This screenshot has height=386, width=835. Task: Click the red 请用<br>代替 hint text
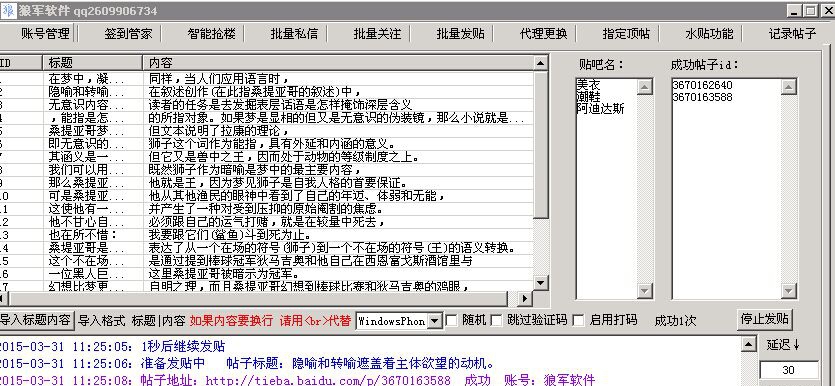point(315,321)
